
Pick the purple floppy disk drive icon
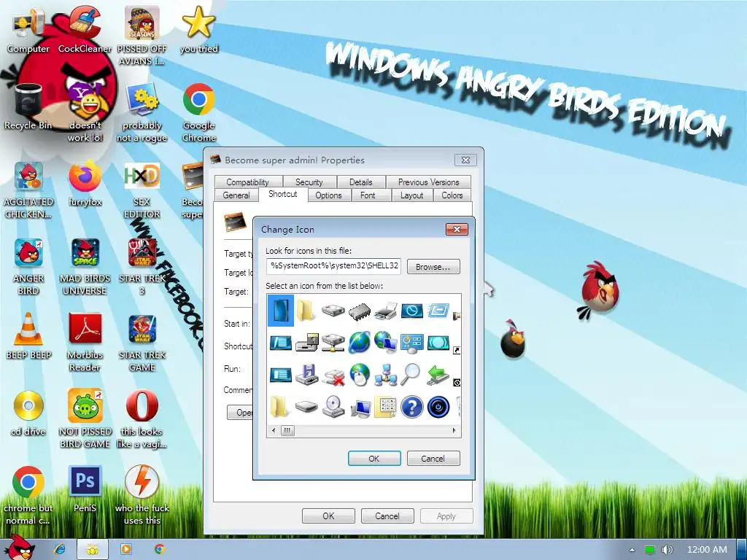point(307,375)
